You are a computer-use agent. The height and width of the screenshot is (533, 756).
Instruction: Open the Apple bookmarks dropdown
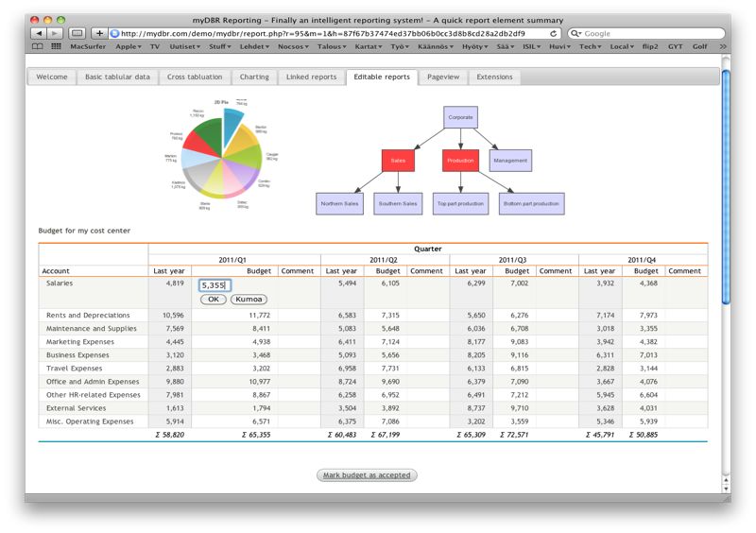128,46
